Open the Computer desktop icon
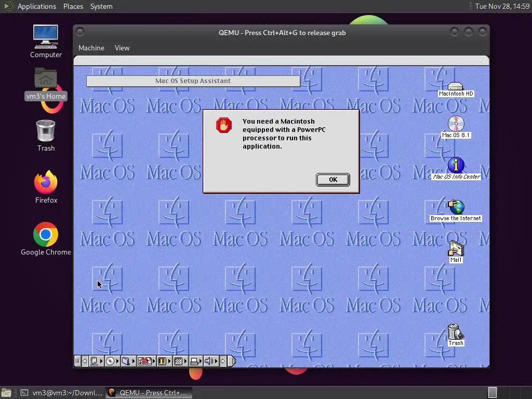Image resolution: width=532 pixels, height=399 pixels. point(46,42)
